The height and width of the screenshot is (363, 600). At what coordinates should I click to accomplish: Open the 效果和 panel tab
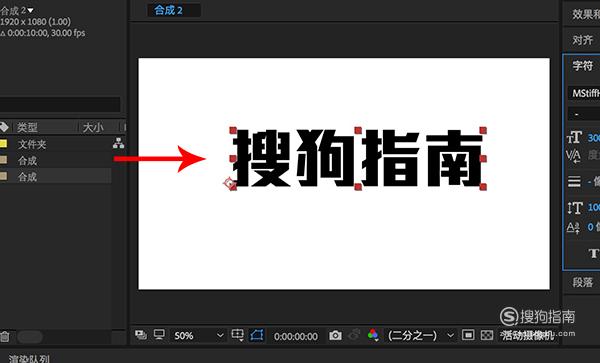coord(586,14)
